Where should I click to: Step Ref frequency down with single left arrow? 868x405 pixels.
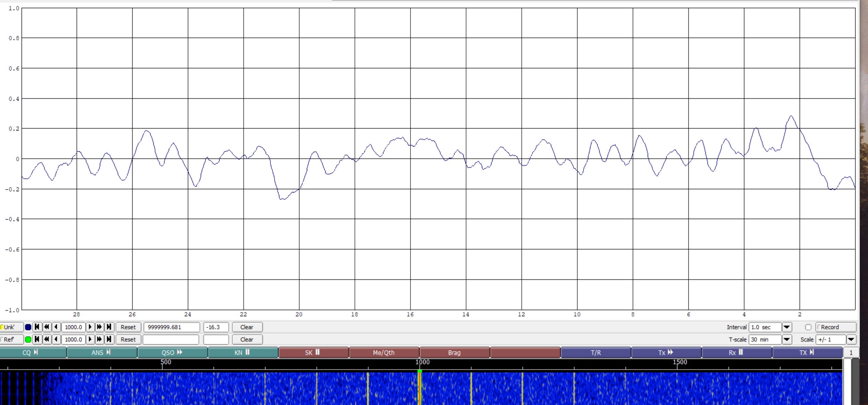click(56, 340)
